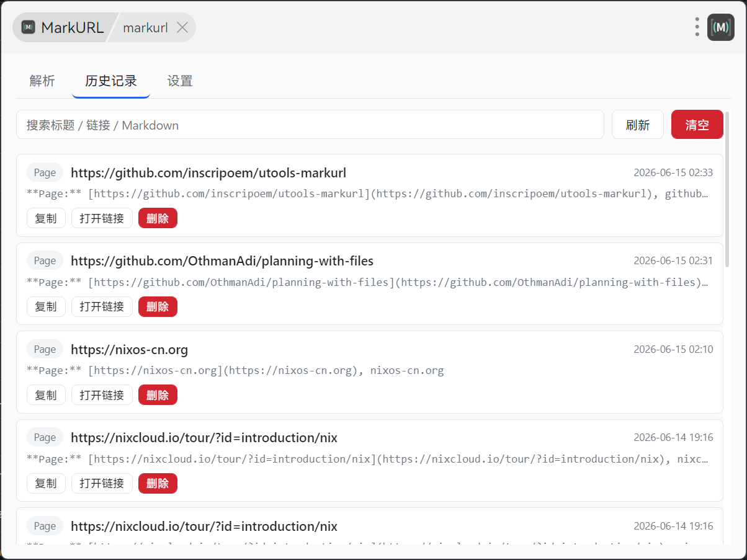This screenshot has height=560, width=747.
Task: Click the MarkURL logo icon in title pill
Action: pyautogui.click(x=28, y=27)
